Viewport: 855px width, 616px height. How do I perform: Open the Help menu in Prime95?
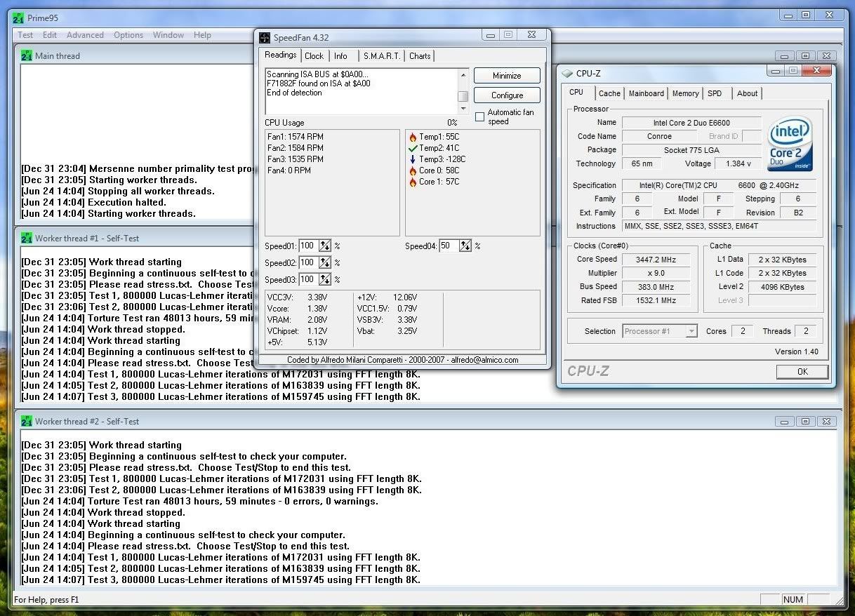[202, 35]
